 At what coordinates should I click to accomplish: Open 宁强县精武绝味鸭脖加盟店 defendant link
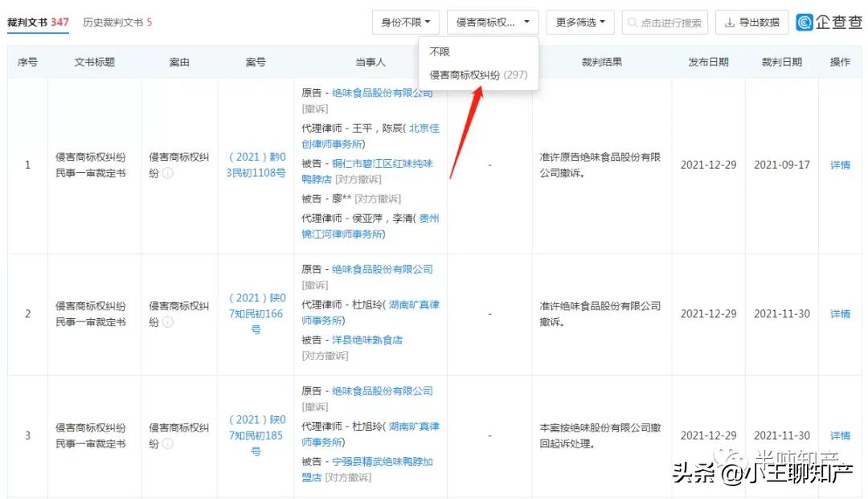(x=367, y=469)
